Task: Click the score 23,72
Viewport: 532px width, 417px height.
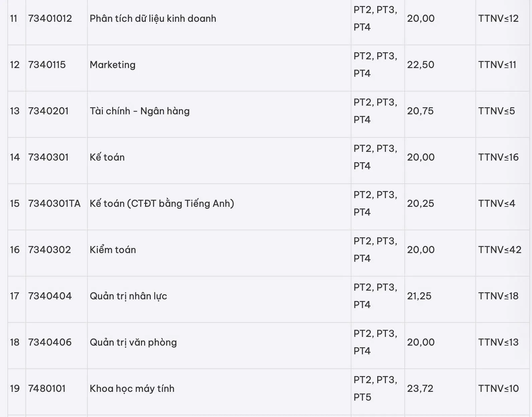Action: pyautogui.click(x=420, y=389)
